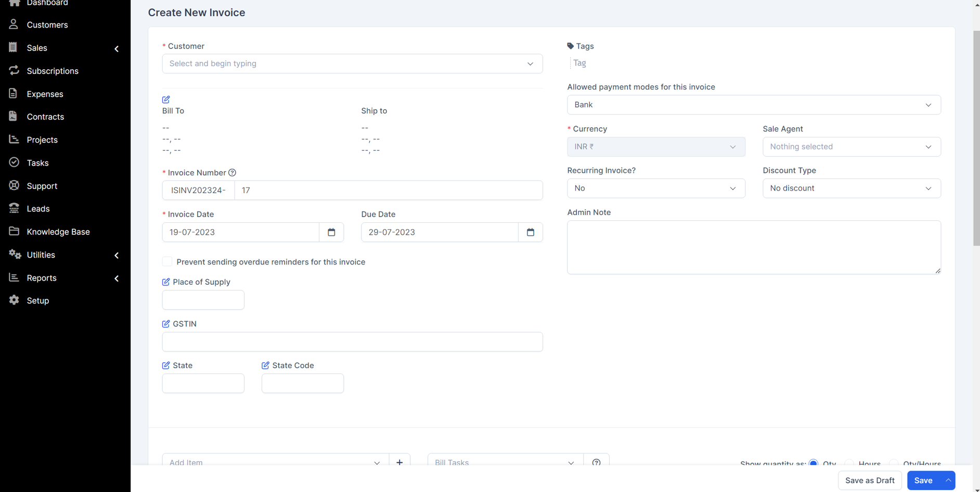Click the plus icon next to Add Item

pos(399,462)
